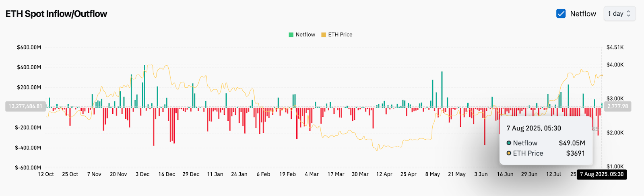644x196 pixels.
Task: Click the $600.00M left axis label
Action: [29, 47]
